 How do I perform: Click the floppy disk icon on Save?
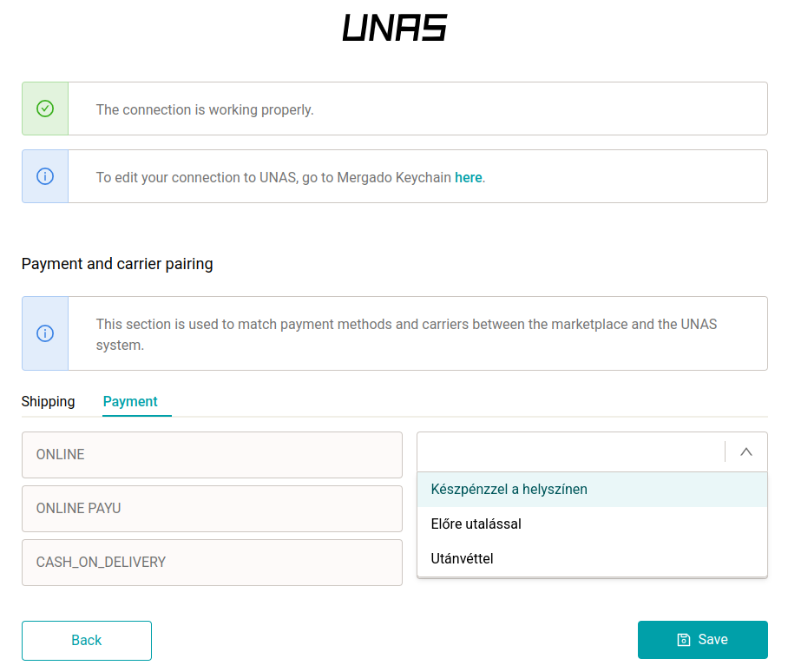(684, 640)
